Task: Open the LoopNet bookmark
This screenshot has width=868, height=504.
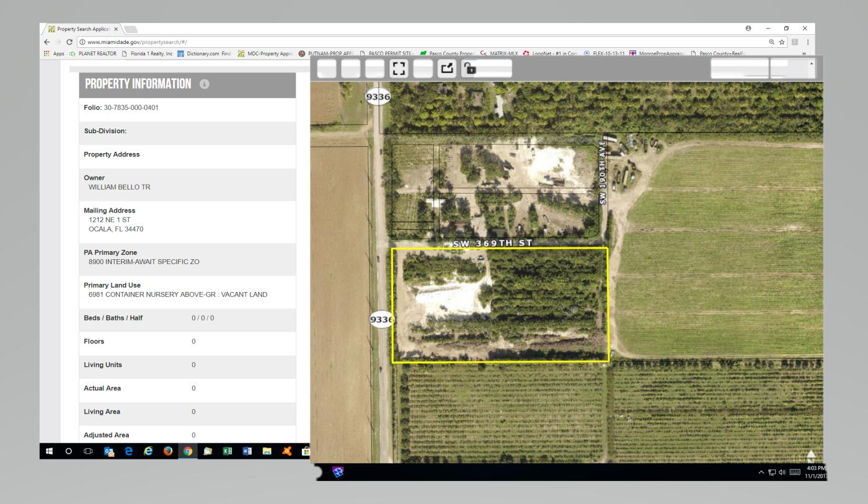Action: (551, 54)
